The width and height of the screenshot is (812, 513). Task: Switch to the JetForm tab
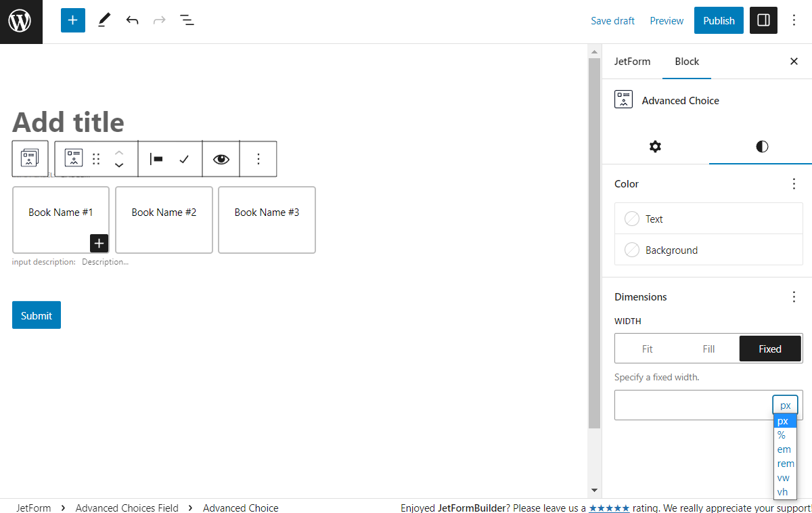(632, 62)
